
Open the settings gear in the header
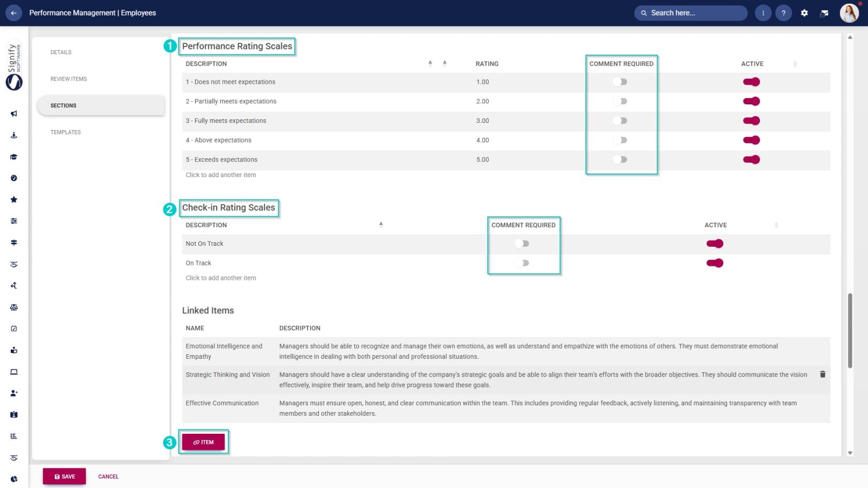coord(804,13)
